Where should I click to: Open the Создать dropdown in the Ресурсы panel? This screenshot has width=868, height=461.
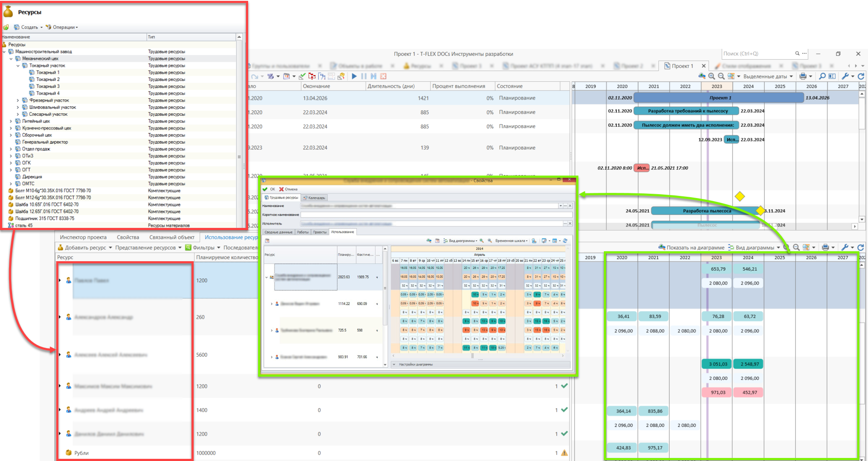tap(29, 27)
